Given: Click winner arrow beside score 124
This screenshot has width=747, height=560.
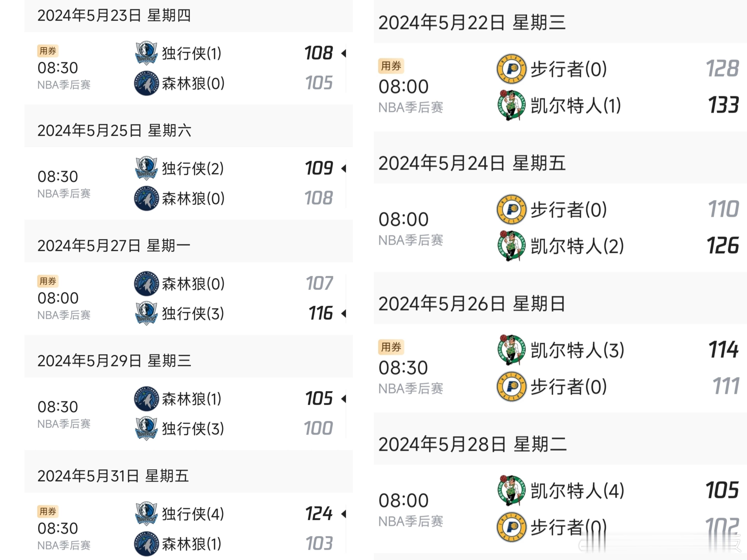Looking at the screenshot, I should point(344,514).
